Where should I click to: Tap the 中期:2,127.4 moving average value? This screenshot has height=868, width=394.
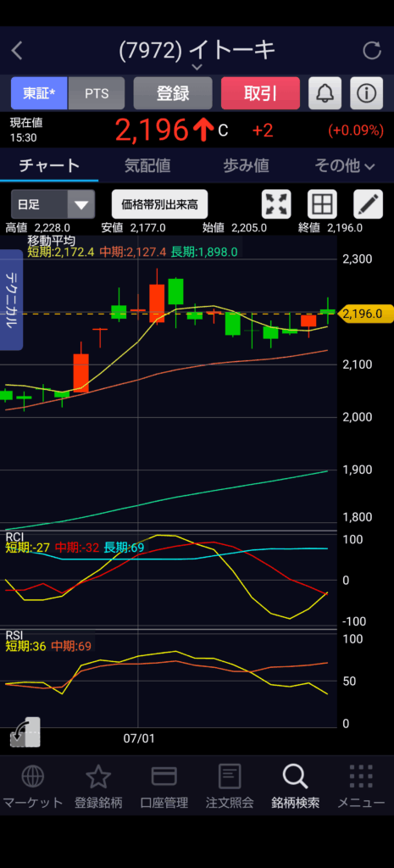tap(133, 252)
